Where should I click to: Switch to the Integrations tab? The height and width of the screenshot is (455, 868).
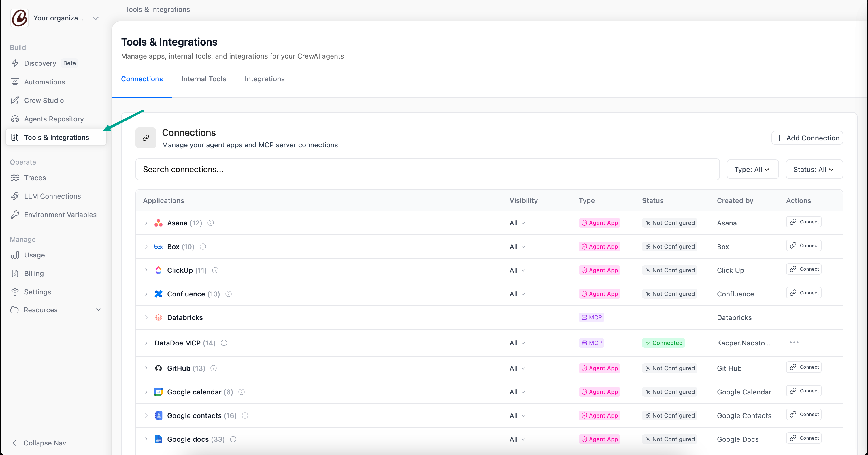click(265, 79)
